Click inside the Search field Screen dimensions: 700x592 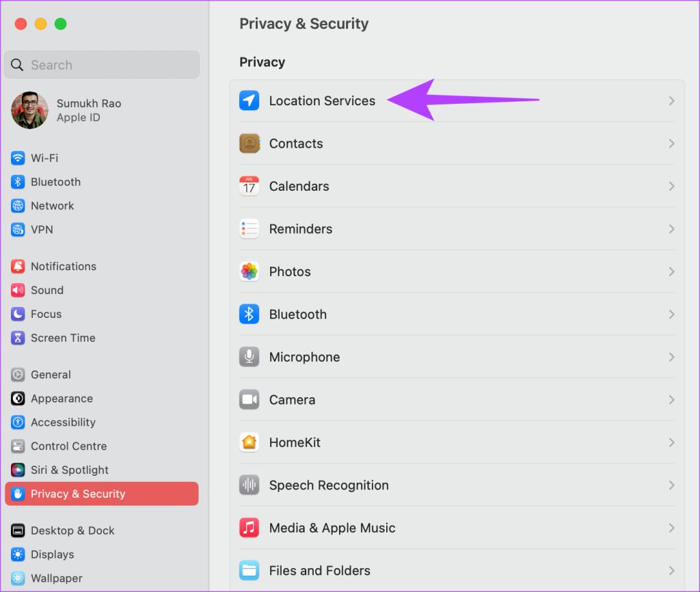(101, 64)
